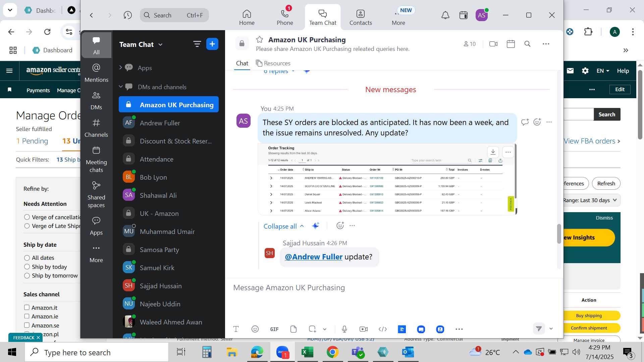Open Shared spaces in the sidebar

[96, 195]
